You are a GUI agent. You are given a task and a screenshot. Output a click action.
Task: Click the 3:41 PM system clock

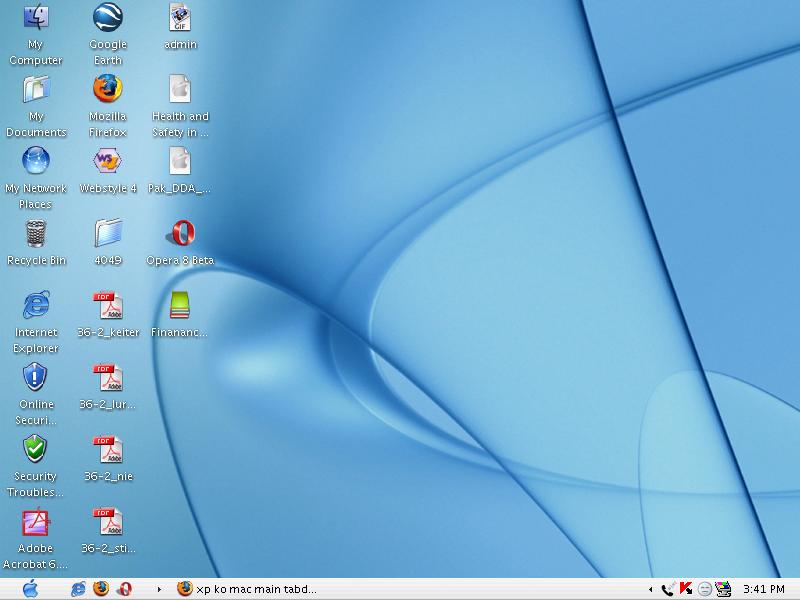coord(764,589)
